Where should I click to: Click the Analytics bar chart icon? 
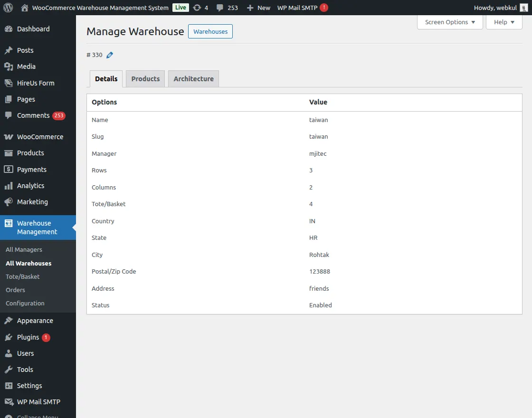coord(9,186)
